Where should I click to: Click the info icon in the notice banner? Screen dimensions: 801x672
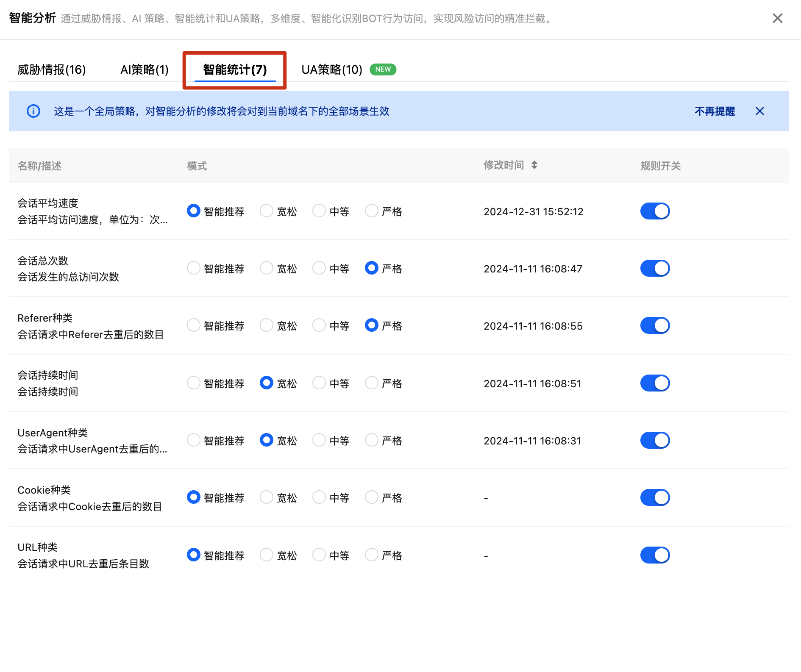click(x=33, y=111)
